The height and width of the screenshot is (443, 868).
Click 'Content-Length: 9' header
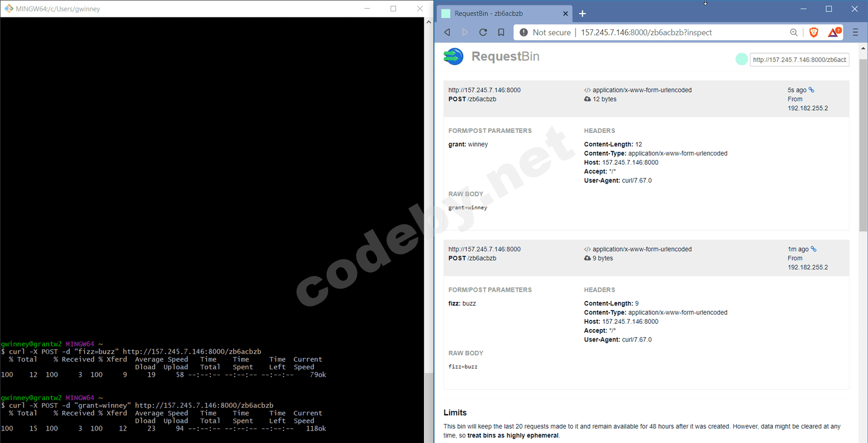coord(611,304)
